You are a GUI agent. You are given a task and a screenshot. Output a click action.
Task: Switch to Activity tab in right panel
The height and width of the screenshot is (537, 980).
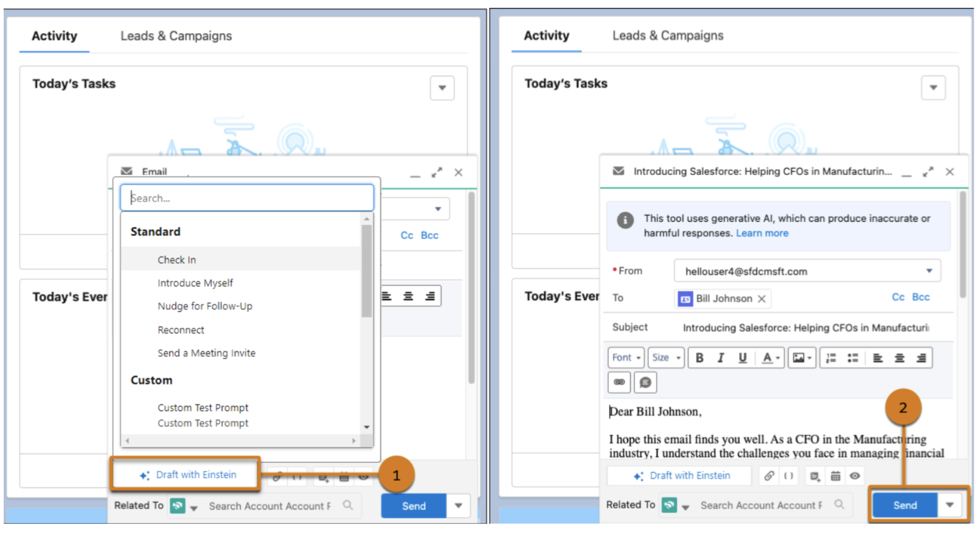tap(546, 36)
